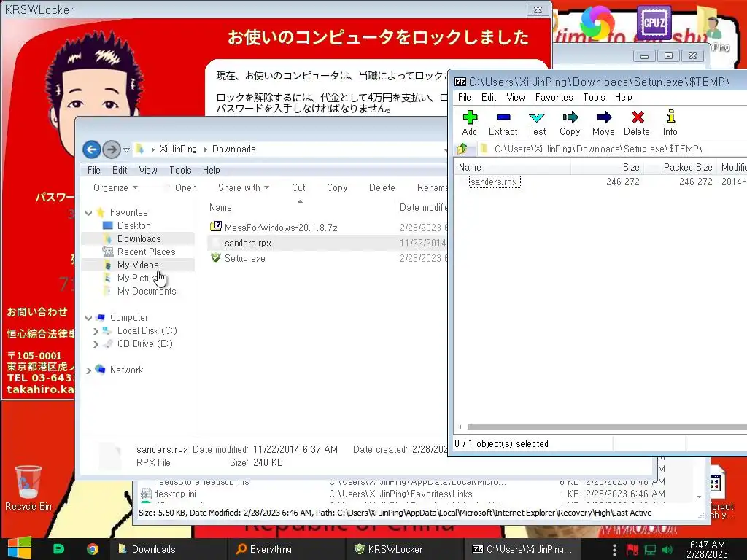Expand the Network tree node
Screen dimensions: 747x560
88,370
